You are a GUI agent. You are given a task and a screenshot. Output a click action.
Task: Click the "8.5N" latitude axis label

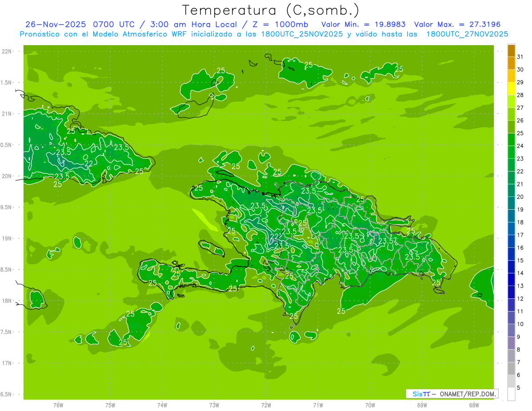click(6, 270)
